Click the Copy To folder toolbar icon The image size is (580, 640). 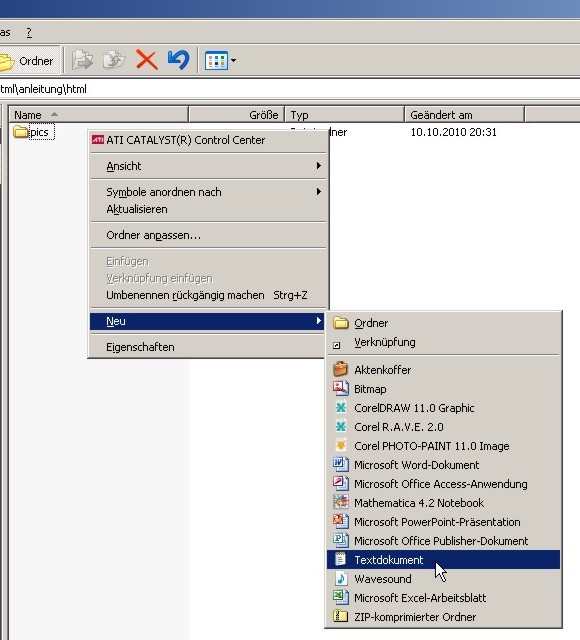[x=114, y=60]
